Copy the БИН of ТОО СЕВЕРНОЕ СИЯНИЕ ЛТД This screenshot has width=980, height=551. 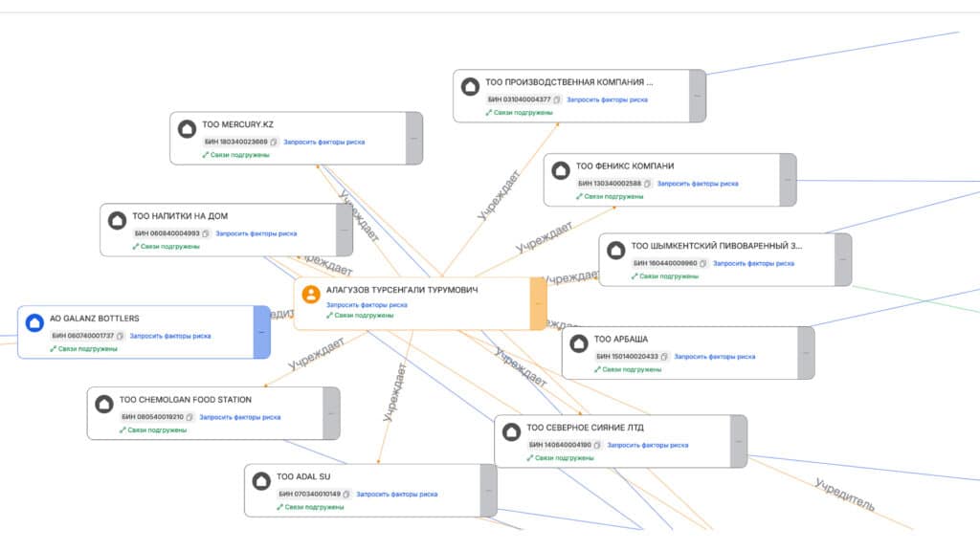pos(597,445)
